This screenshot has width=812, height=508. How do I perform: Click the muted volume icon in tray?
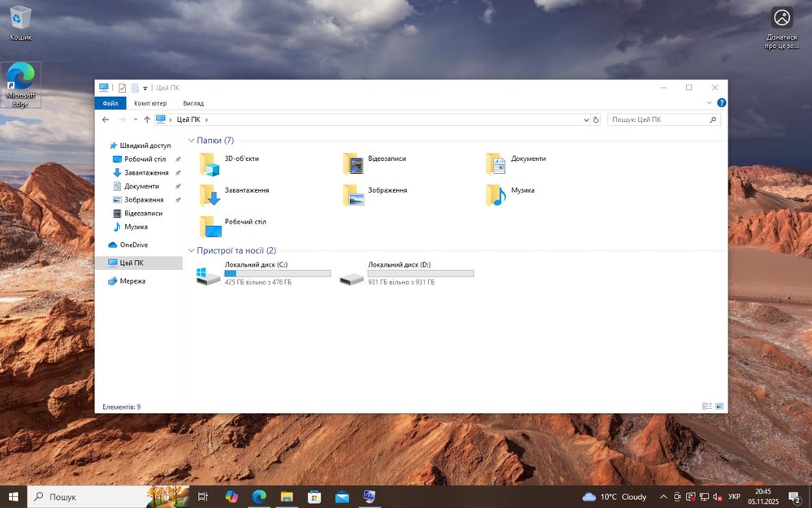[717, 497]
